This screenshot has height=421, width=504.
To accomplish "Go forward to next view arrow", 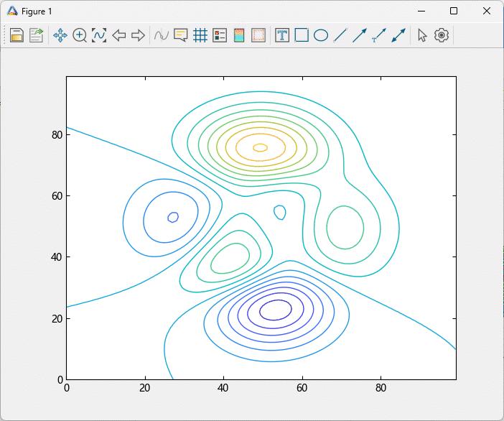I will [x=139, y=35].
